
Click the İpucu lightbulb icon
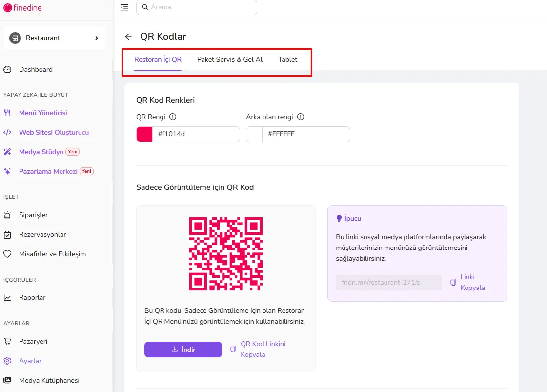[x=339, y=219]
